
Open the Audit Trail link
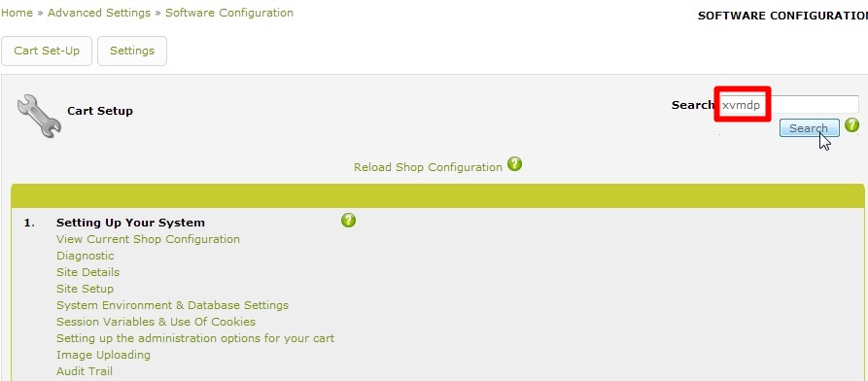(x=85, y=371)
